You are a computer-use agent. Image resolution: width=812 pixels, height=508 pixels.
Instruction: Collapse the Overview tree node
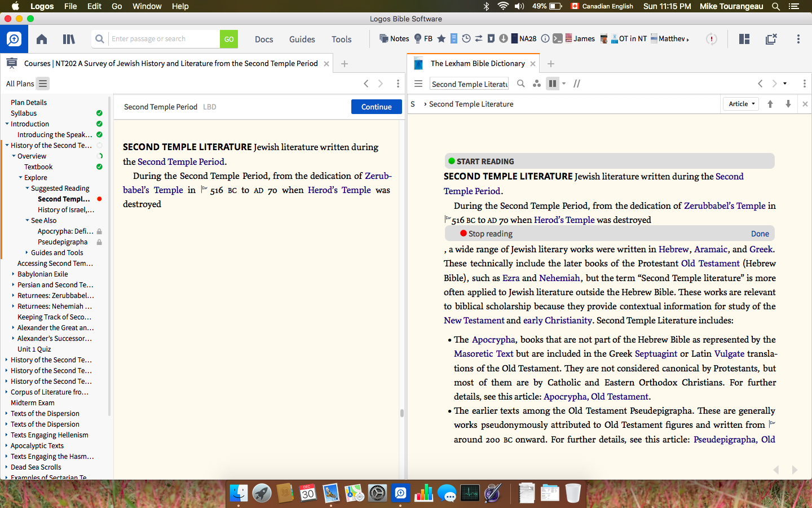[14, 156]
